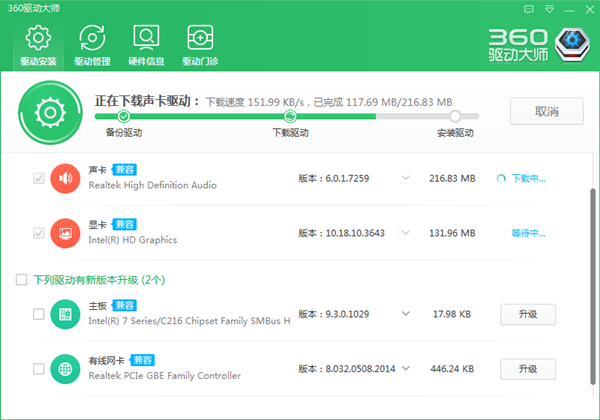Open the 硬件信息 icon
Viewport: 600px width, 420px height.
tap(146, 40)
